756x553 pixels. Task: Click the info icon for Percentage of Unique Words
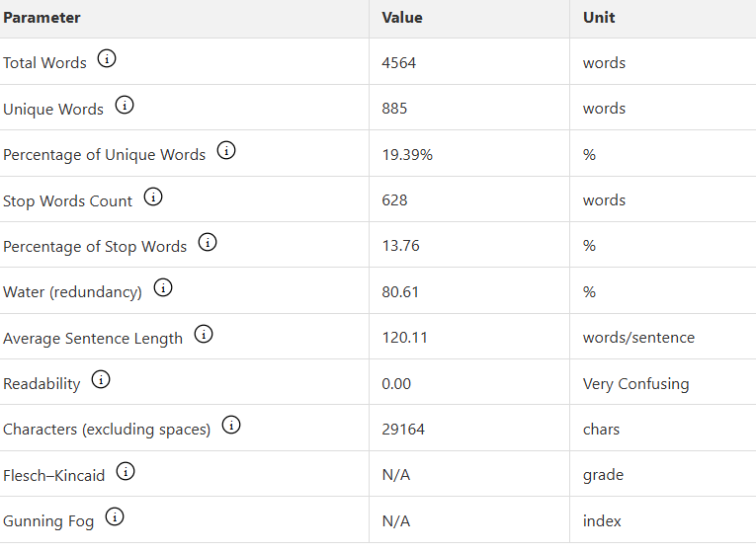(226, 150)
